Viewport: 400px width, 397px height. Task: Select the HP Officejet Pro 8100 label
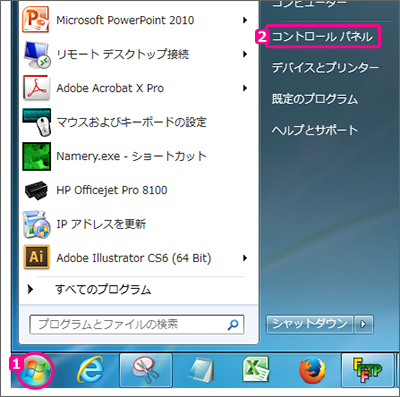112,190
